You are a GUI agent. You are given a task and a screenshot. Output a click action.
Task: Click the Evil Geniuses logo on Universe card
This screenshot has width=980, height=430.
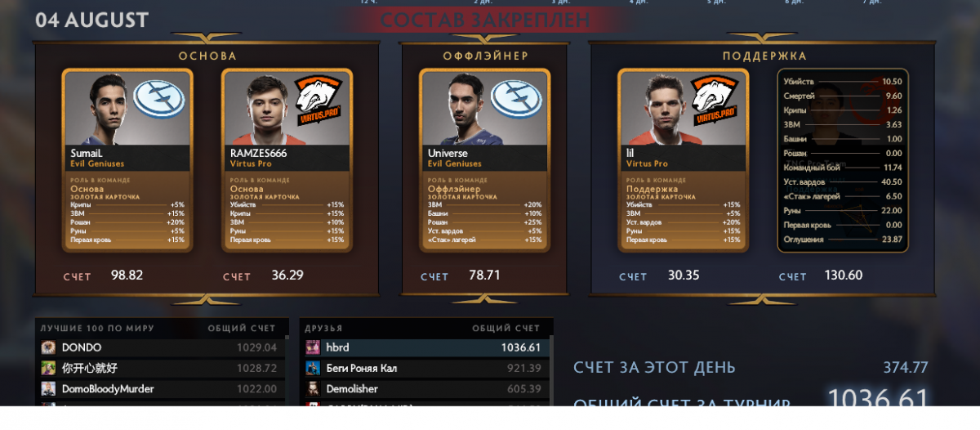[x=516, y=101]
